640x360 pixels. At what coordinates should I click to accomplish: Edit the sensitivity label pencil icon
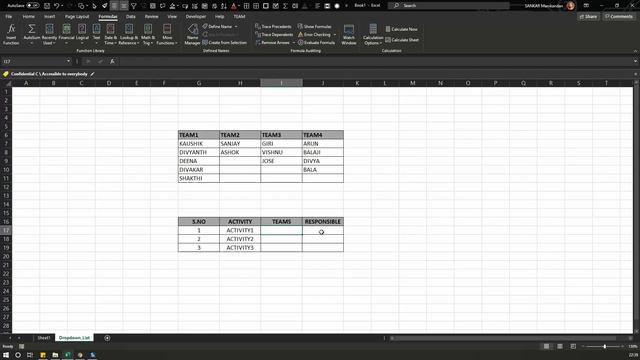[x=93, y=74]
